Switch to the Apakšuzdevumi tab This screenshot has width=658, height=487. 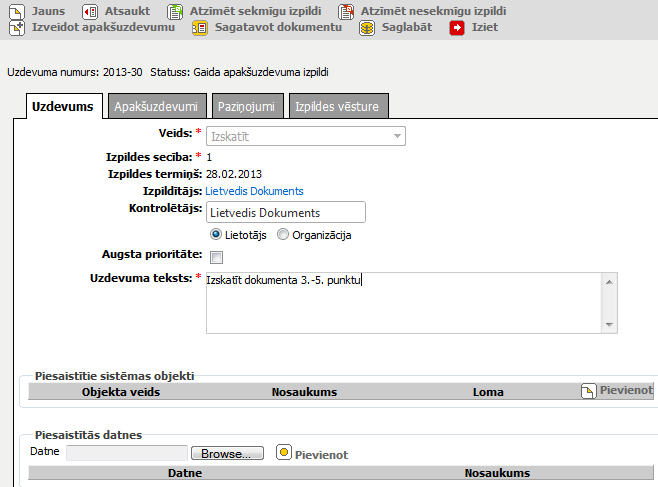point(155,106)
